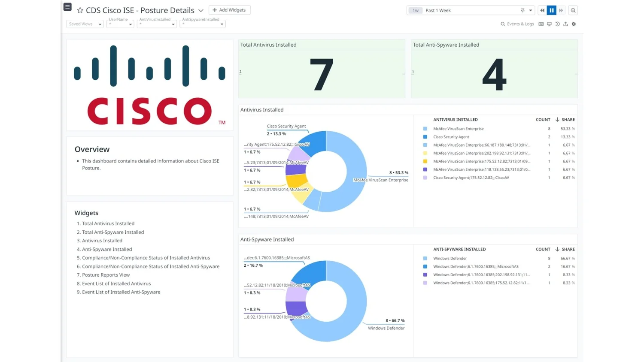644x362 pixels.
Task: Open dashboard history with the clock icon
Action: 557,24
